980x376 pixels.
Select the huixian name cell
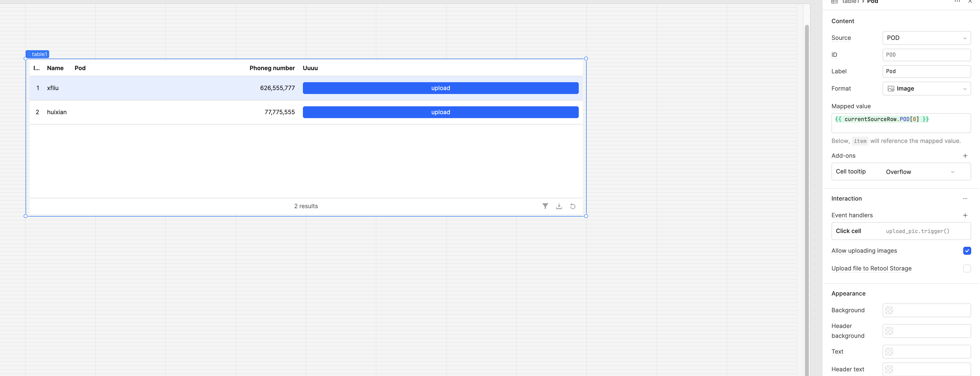tap(57, 112)
